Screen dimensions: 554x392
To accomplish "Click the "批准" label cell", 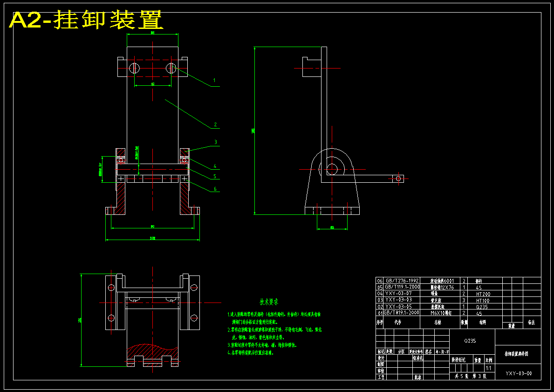I will pyautogui.click(x=417, y=377).
